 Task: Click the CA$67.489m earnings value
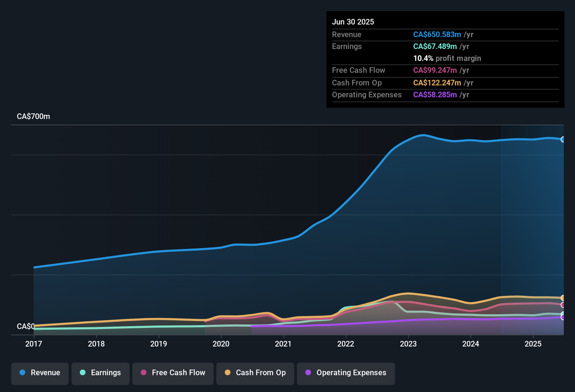pos(435,46)
